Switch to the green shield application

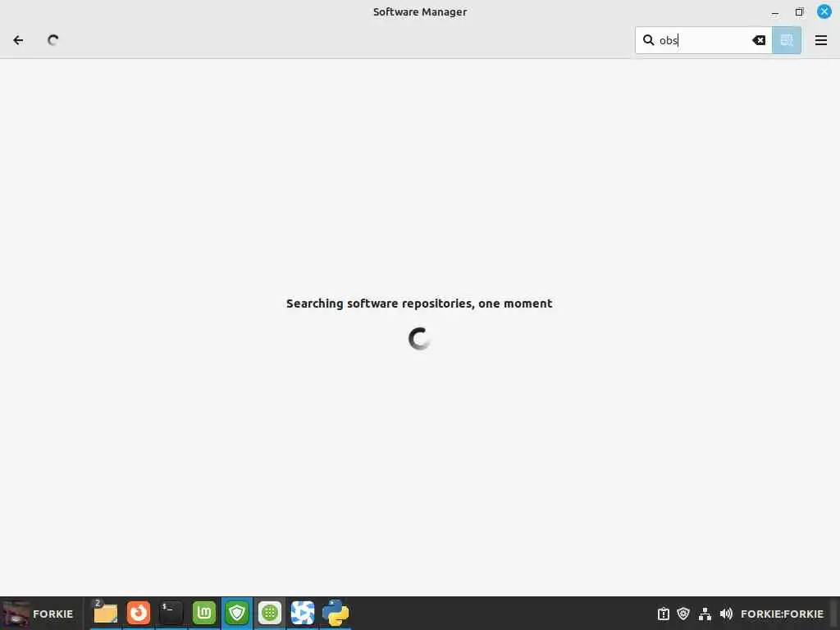click(x=237, y=614)
